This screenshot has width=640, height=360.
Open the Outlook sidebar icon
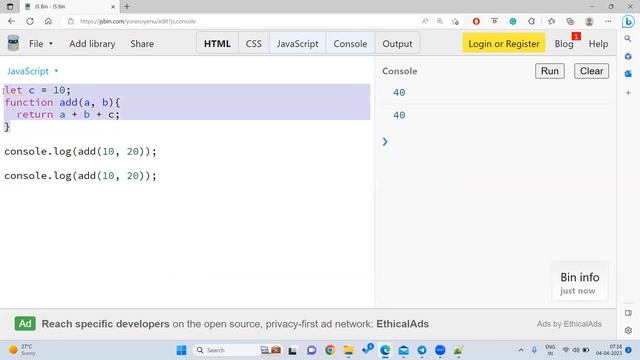(x=628, y=74)
